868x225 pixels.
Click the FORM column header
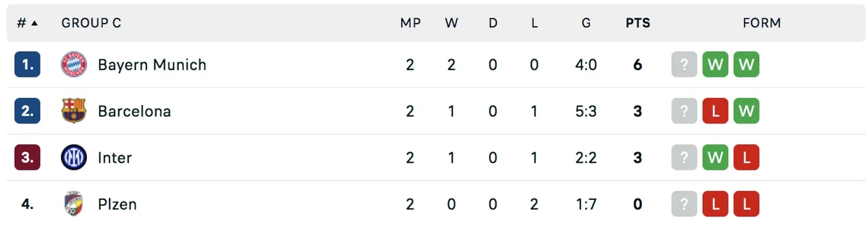click(x=762, y=23)
